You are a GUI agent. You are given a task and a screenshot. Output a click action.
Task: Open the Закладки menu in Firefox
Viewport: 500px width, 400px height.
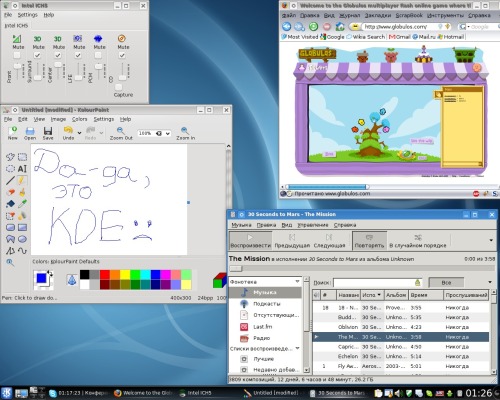(x=377, y=15)
